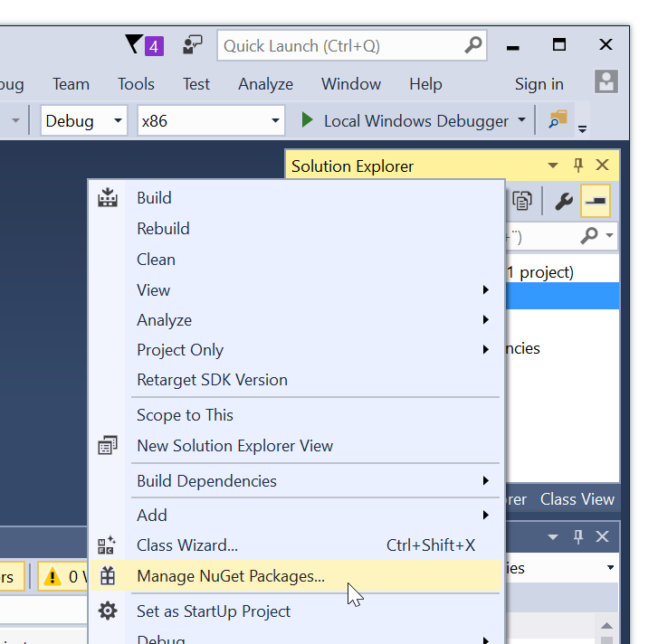The height and width of the screenshot is (644, 658).
Task: Click the Quick Launch magnifier icon
Action: [473, 45]
